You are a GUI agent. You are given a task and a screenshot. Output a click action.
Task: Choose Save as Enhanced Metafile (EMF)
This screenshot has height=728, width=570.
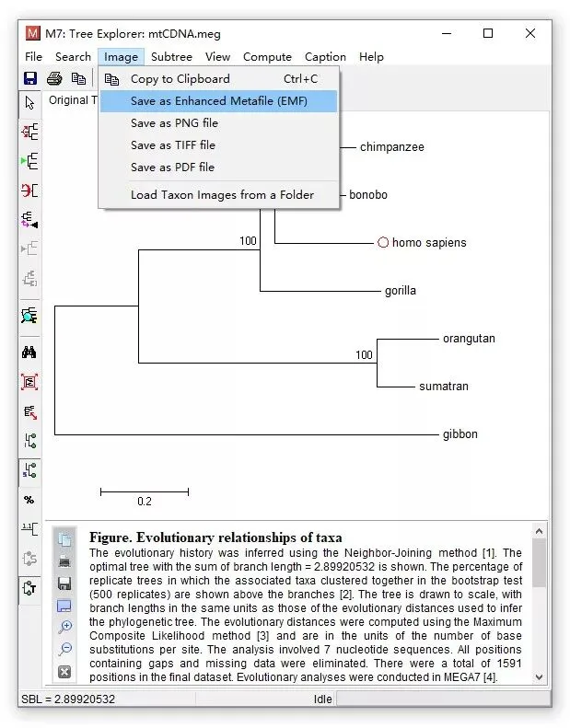point(219,101)
